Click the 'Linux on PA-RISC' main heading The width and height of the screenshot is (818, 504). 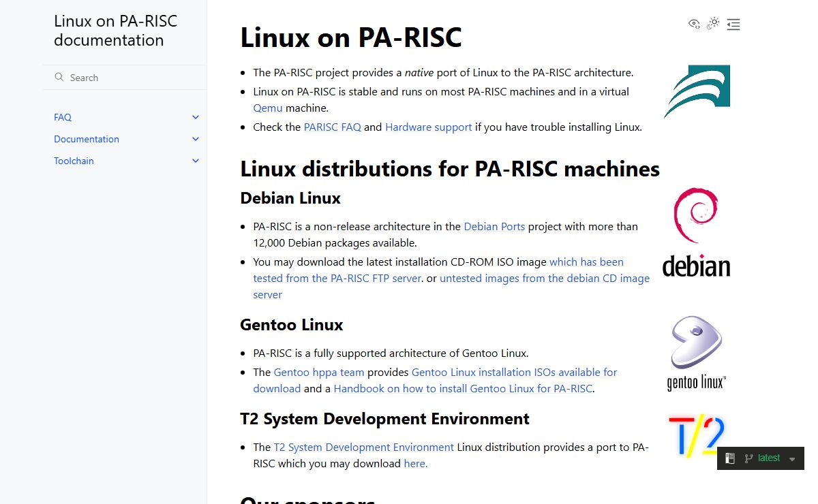click(351, 37)
